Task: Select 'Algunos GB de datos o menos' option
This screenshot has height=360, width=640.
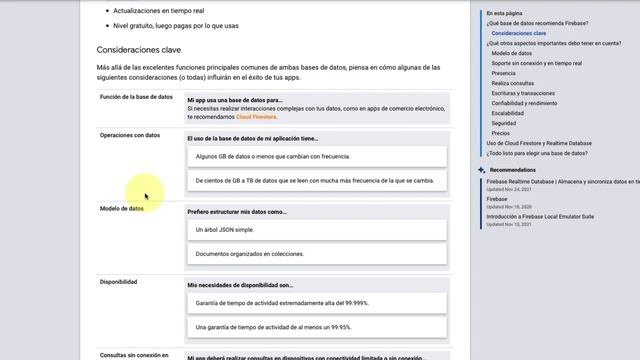Action: click(x=317, y=156)
